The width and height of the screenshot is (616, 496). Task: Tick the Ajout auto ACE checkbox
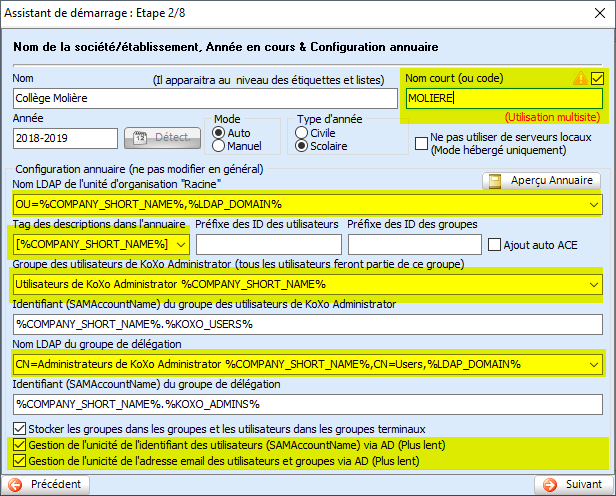pos(494,245)
